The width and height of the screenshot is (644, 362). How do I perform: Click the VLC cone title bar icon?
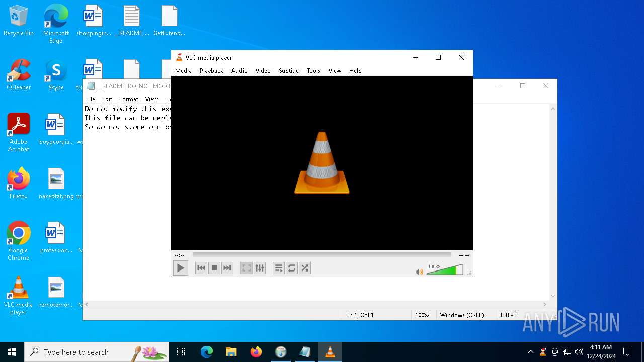[179, 57]
